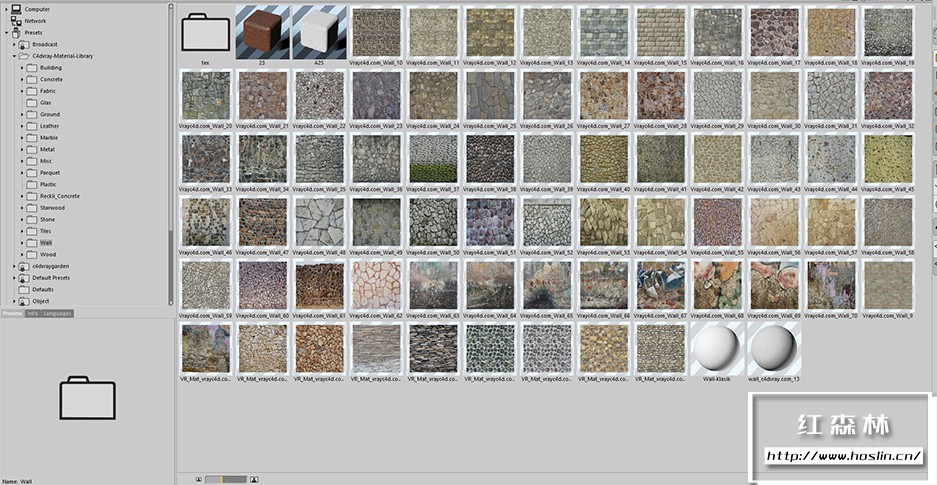
Task: Click the large folder preview image
Action: [x=87, y=398]
